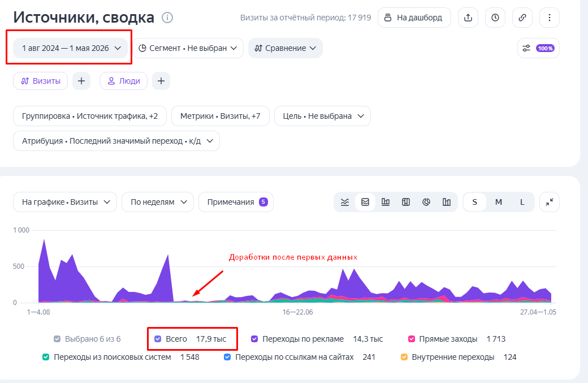
Task: Expand the Сегмент · Не выбран dropdown
Action: tap(188, 48)
